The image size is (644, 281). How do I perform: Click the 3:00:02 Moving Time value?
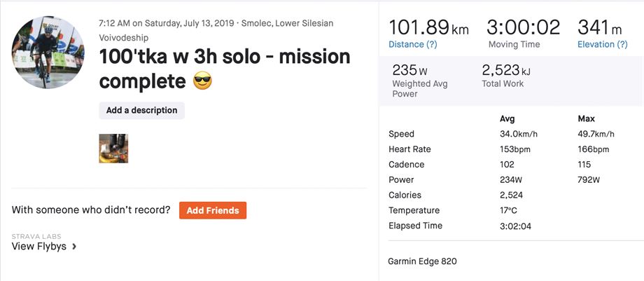point(524,28)
